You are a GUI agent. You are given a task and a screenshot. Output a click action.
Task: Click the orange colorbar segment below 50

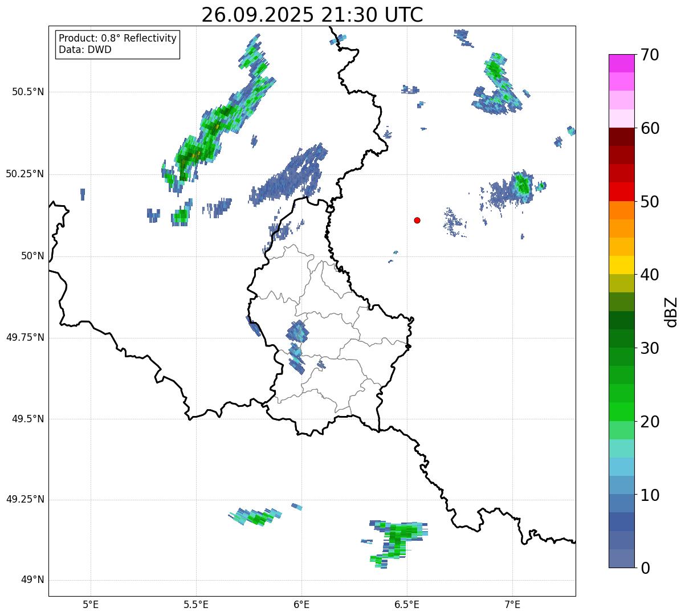coord(621,210)
